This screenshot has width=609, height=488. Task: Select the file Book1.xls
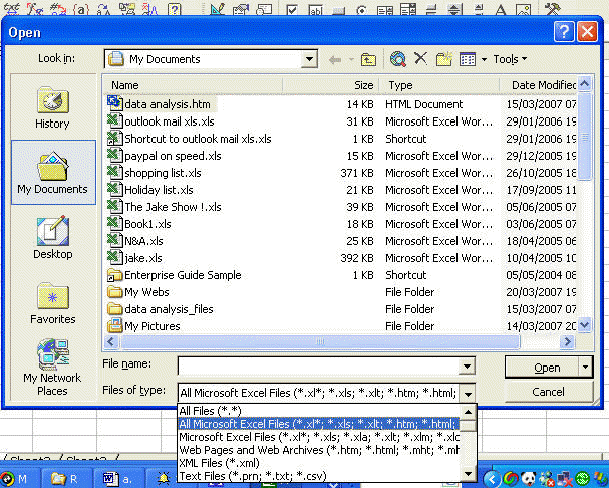[x=148, y=224]
